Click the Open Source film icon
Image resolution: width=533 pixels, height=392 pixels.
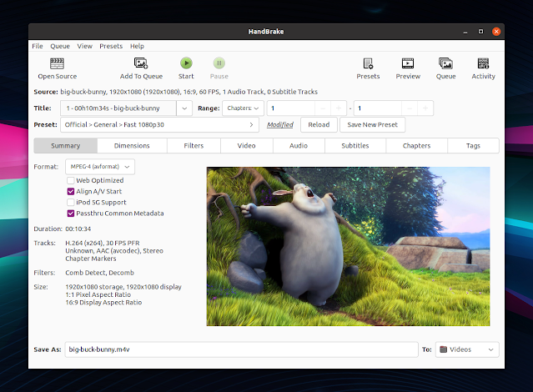[x=57, y=63]
